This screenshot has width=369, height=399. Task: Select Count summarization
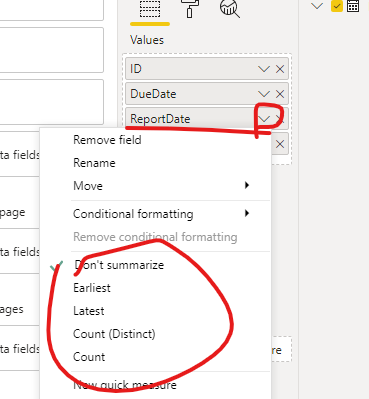pos(89,357)
